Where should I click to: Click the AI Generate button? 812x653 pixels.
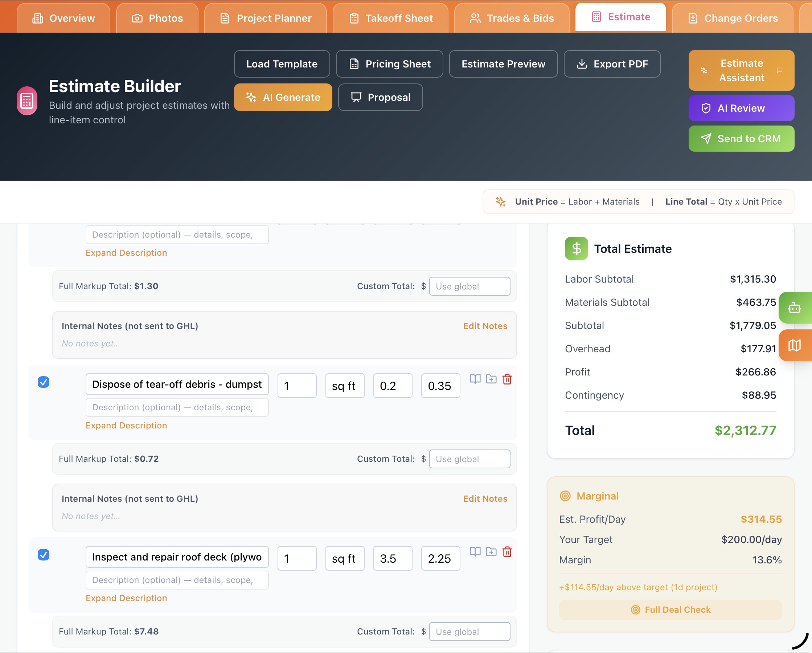283,97
